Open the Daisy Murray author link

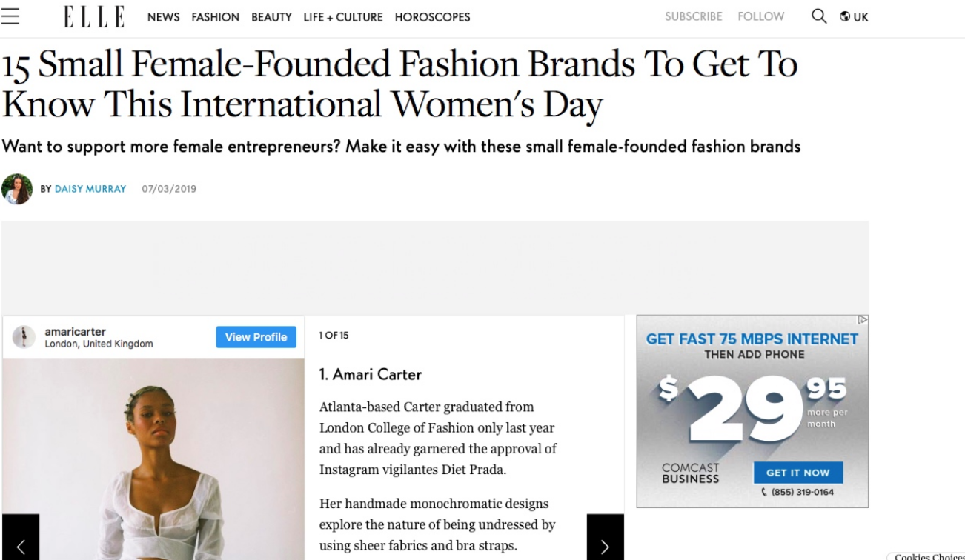pyautogui.click(x=89, y=189)
